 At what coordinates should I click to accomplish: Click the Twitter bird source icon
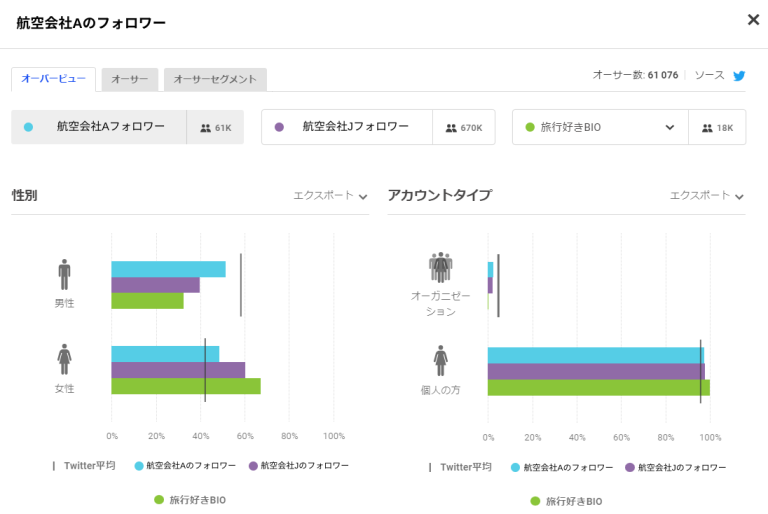pyautogui.click(x=739, y=75)
